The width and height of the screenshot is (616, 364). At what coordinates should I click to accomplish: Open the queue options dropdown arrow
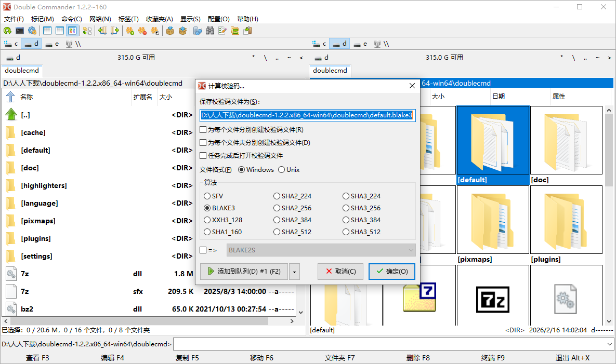pyautogui.click(x=294, y=271)
